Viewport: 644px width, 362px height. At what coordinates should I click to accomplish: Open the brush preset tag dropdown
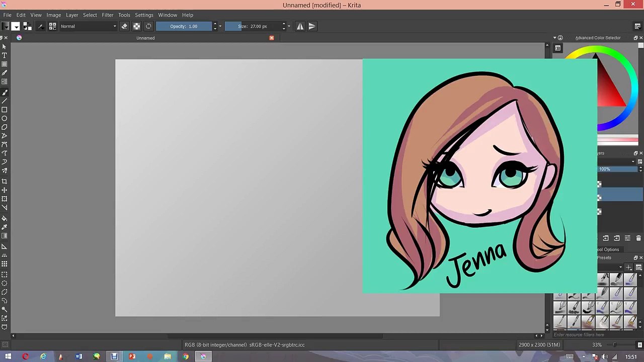coord(610,267)
